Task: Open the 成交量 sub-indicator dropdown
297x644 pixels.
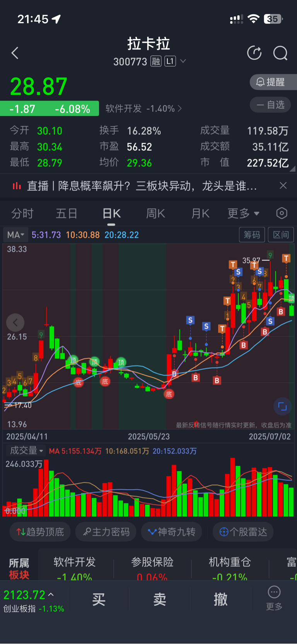Action: pyautogui.click(x=26, y=451)
